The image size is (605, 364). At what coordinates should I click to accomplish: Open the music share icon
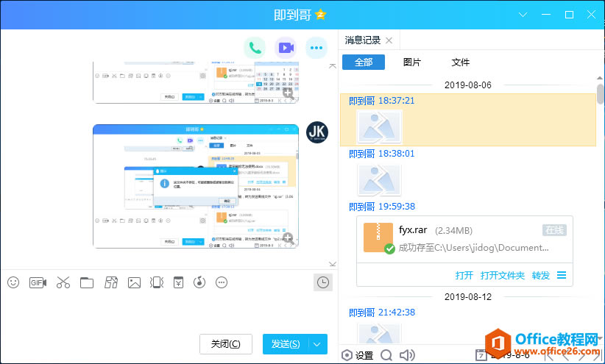pyautogui.click(x=199, y=282)
